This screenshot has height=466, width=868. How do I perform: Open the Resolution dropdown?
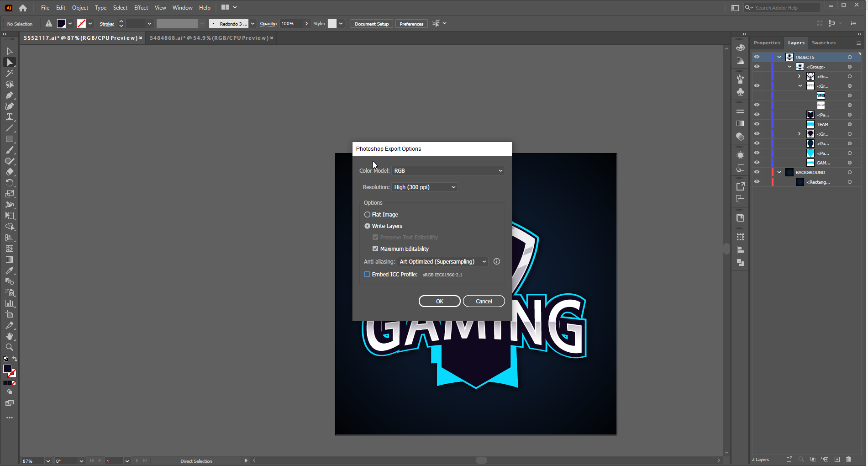click(x=425, y=187)
